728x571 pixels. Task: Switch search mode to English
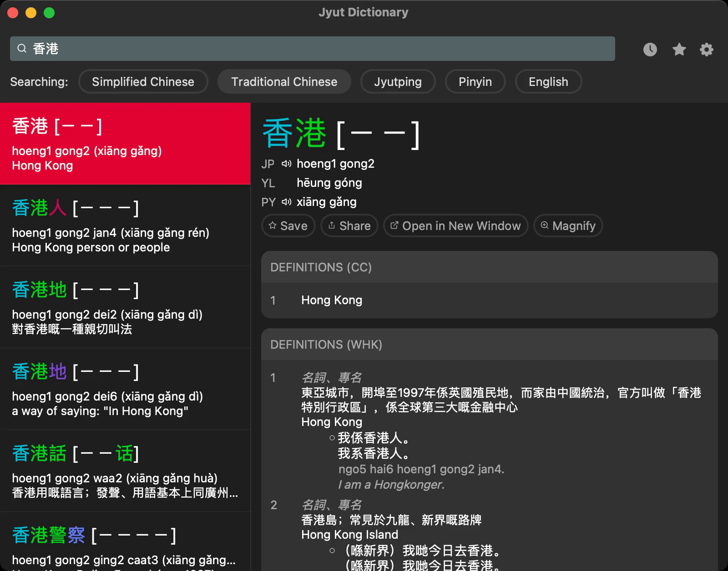[x=548, y=82]
